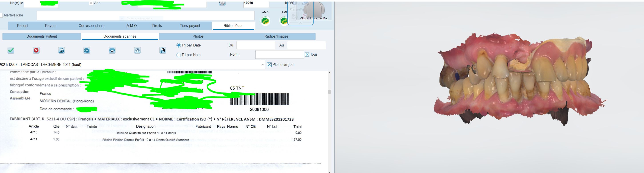Click the green checkmark validate icon
Viewport: 644px width, 173px height.
click(x=11, y=50)
